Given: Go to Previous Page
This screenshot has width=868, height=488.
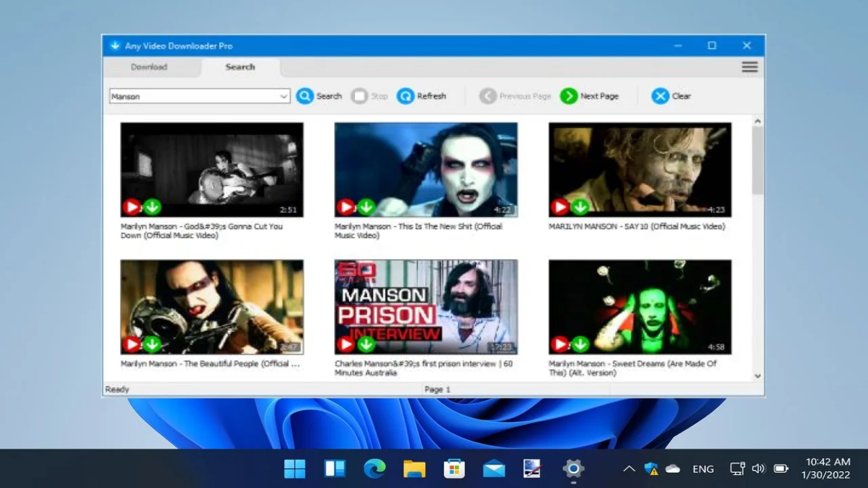Looking at the screenshot, I should click(515, 96).
